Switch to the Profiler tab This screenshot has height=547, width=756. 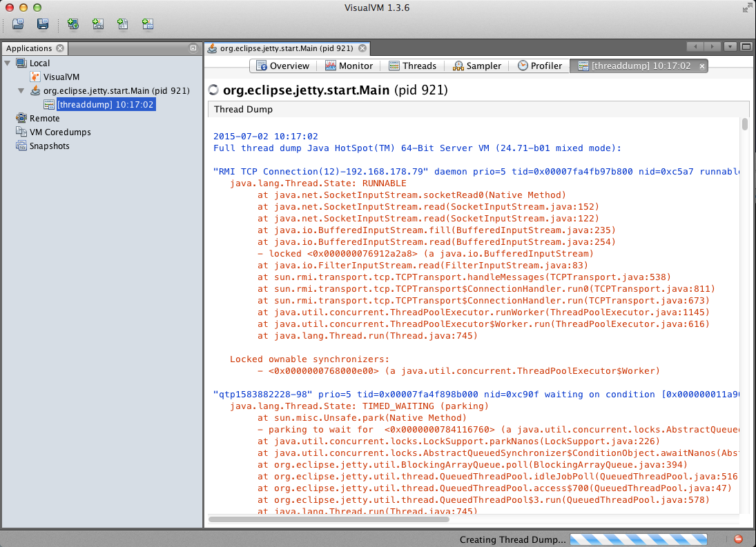pyautogui.click(x=539, y=66)
